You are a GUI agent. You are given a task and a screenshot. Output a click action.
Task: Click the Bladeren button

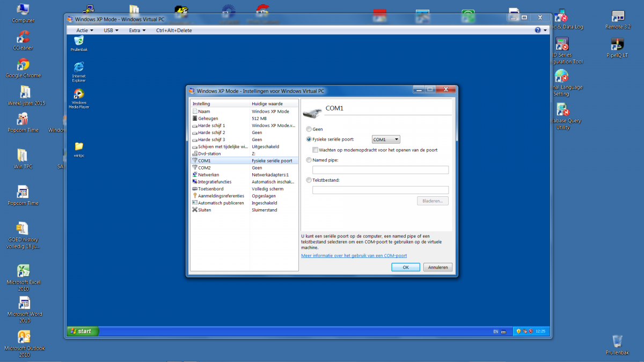(433, 201)
